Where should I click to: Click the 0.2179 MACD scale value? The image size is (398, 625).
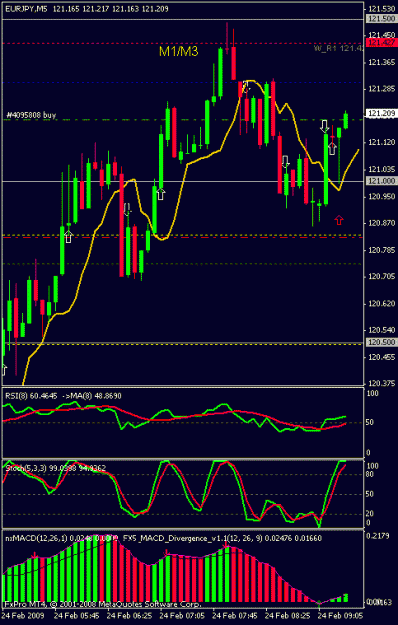point(378,536)
